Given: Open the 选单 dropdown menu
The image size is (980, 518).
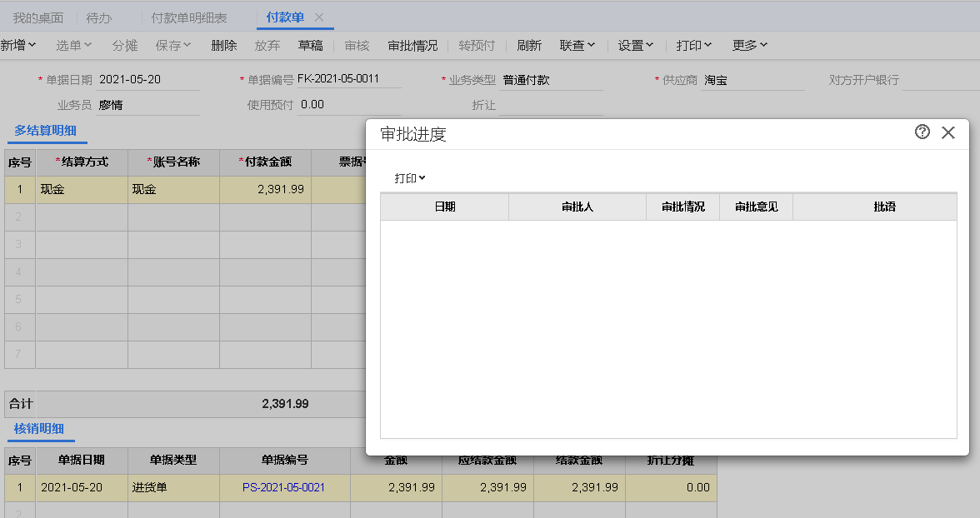Looking at the screenshot, I should (x=73, y=45).
